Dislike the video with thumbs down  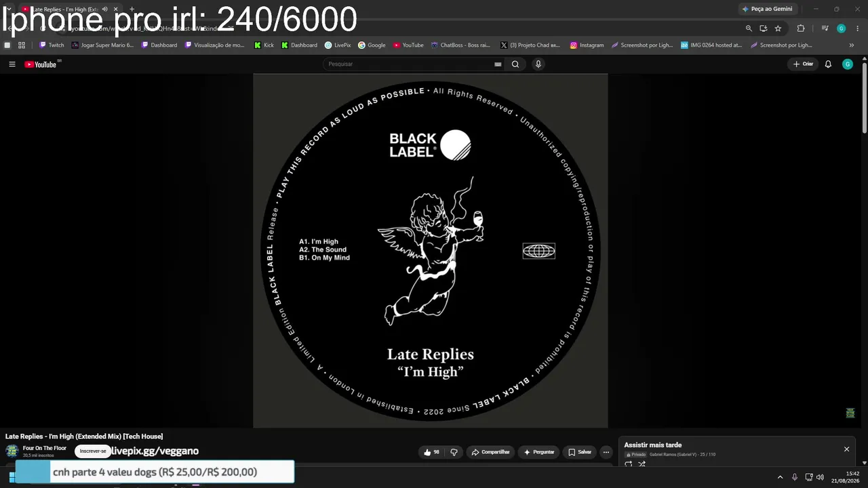tap(454, 452)
